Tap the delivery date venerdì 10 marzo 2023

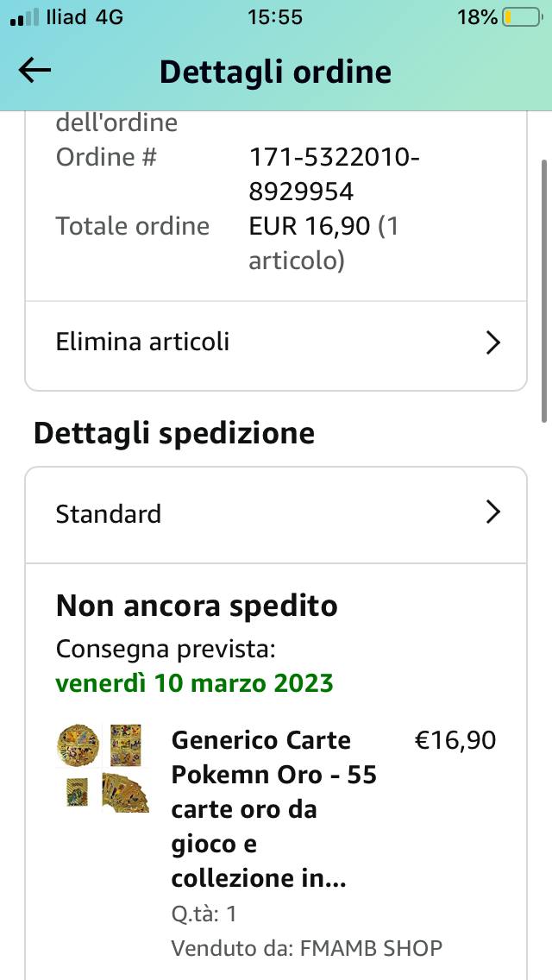(x=194, y=683)
